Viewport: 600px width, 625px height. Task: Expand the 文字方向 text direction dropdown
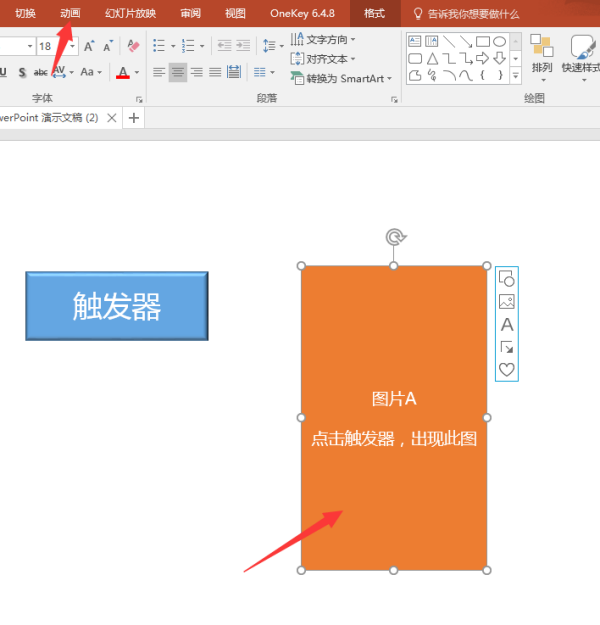[x=323, y=39]
